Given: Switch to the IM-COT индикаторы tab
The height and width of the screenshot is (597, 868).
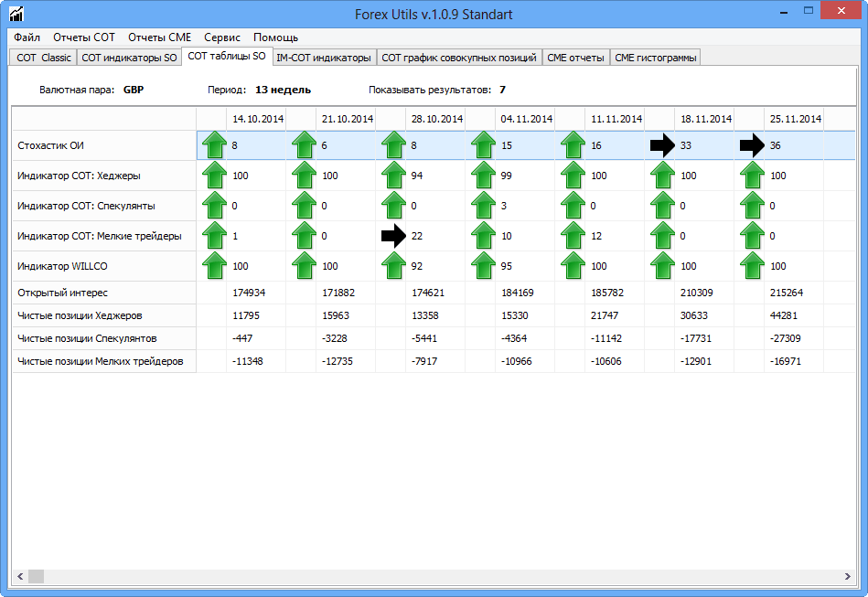Looking at the screenshot, I should tap(324, 58).
